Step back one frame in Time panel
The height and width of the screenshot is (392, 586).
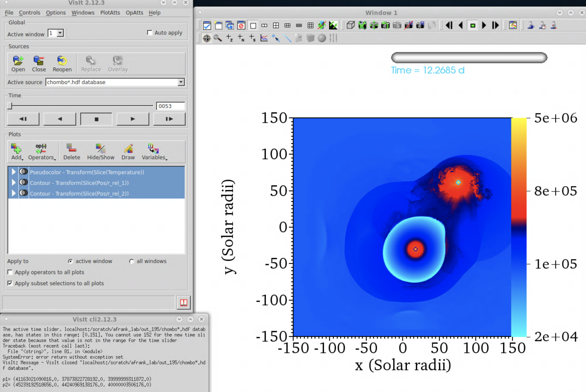pyautogui.click(x=23, y=119)
